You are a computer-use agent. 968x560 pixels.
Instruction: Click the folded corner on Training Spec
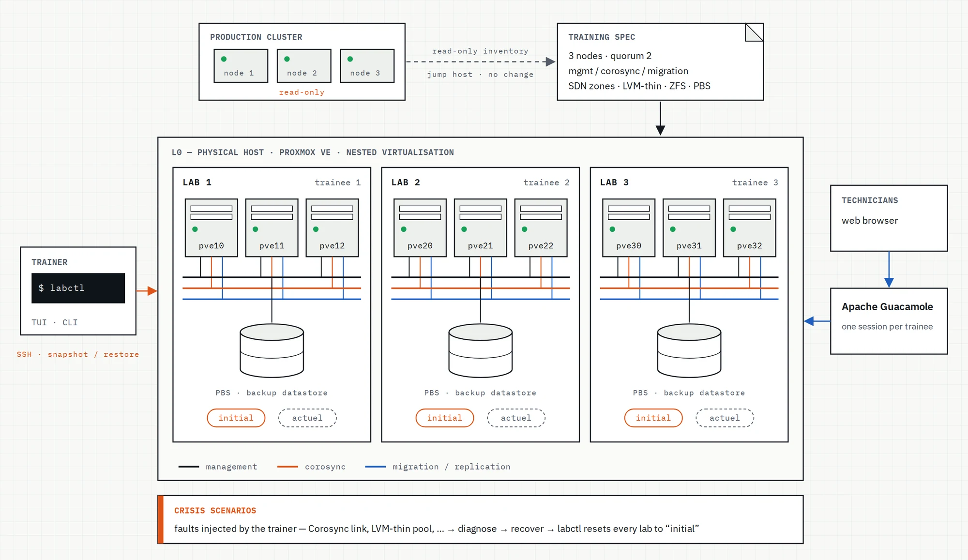pos(754,32)
